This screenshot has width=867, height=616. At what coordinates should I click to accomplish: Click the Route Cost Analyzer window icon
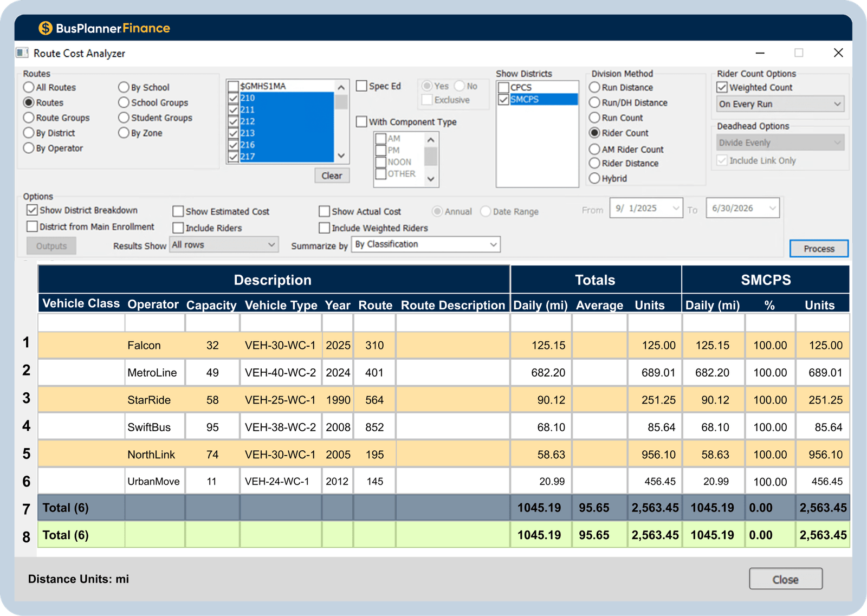click(22, 53)
